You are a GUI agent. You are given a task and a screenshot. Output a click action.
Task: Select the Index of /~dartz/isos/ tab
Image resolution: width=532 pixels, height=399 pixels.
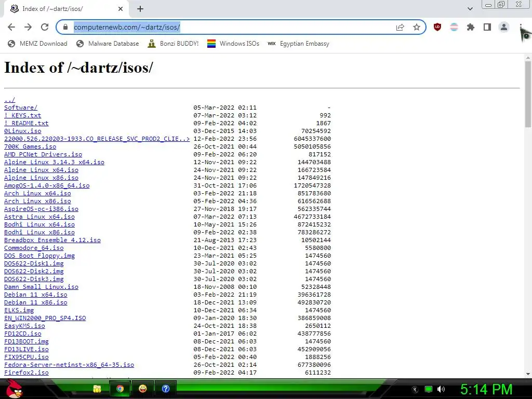pos(66,9)
